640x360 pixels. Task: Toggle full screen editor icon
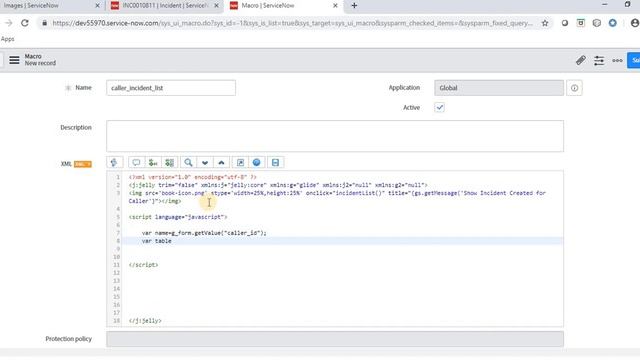240,162
